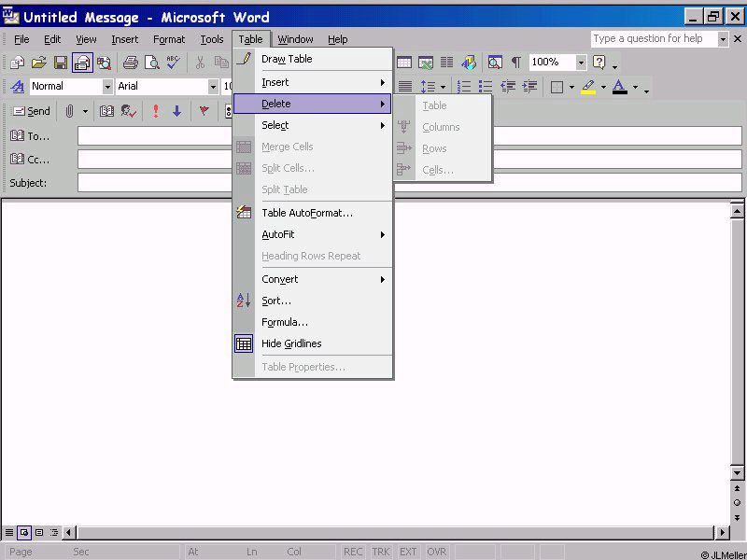Switch to Normal View button at bottom
Image resolution: width=747 pixels, height=560 pixels.
pos(9,532)
